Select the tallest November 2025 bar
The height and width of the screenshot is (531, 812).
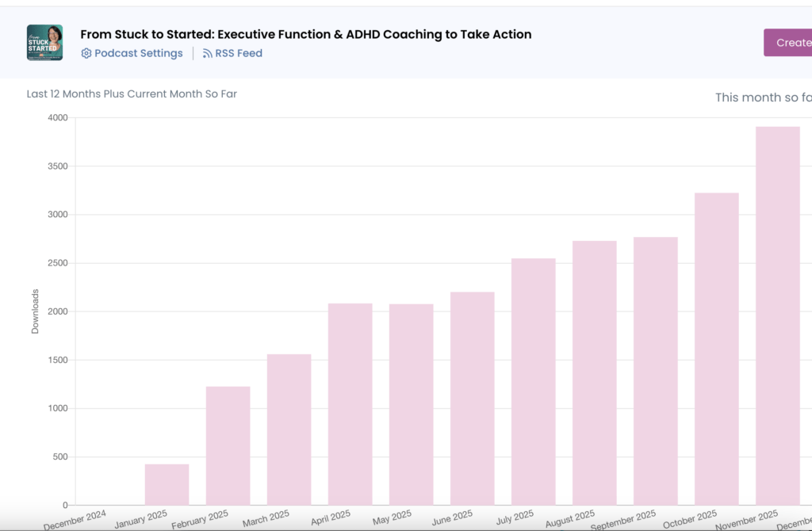tap(777, 315)
